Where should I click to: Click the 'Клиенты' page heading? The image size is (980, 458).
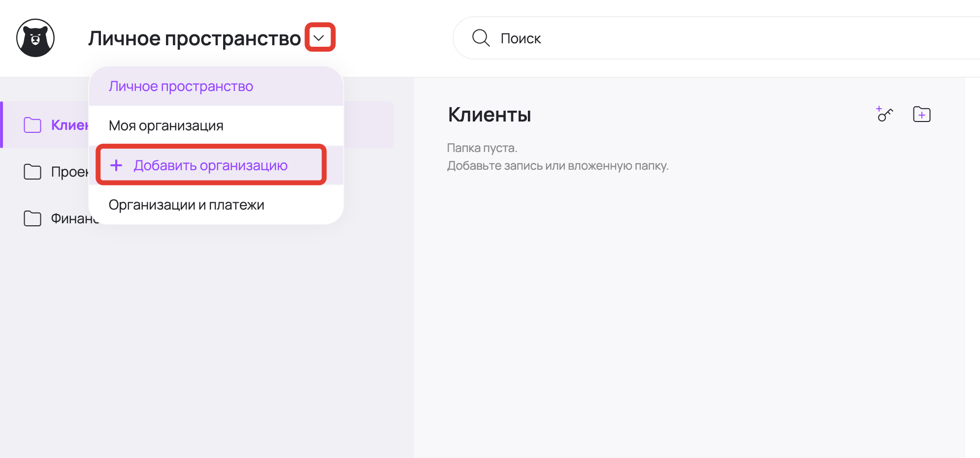(x=490, y=115)
